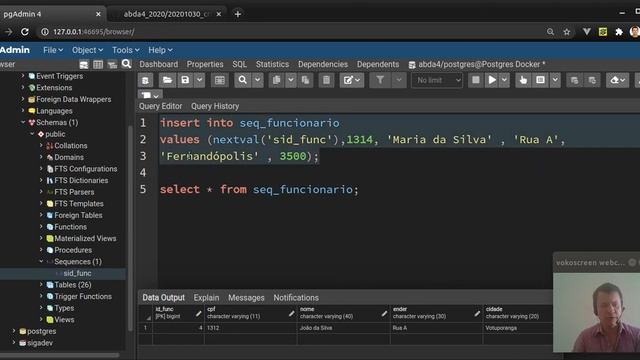Screen dimensions: 640x360
Task: Open file with the folder icon
Action: tap(167, 80)
